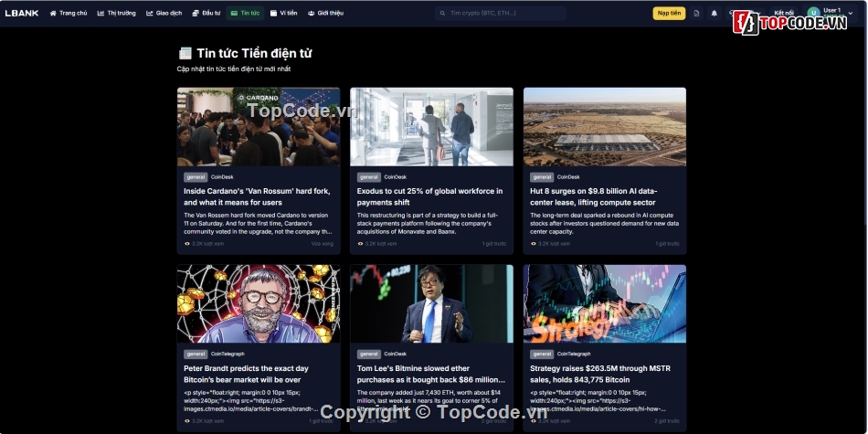
Task: Focus the Tìm crypto search field
Action: 500,13
